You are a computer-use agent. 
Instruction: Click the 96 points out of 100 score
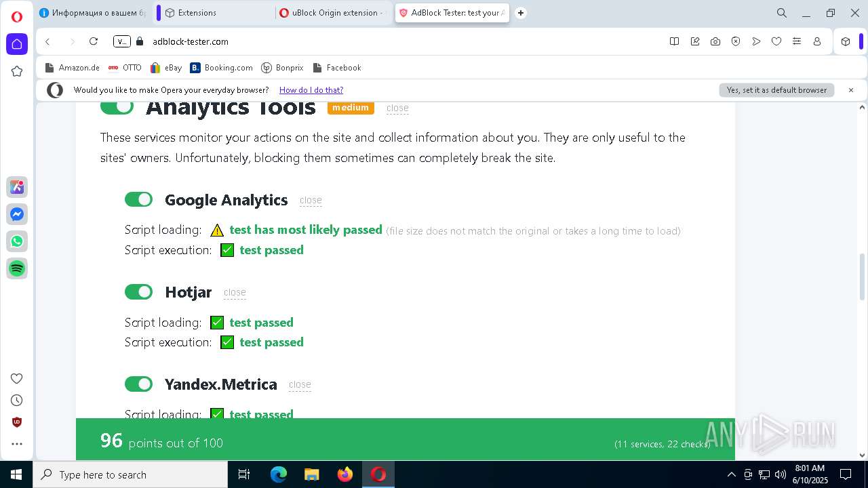point(161,441)
